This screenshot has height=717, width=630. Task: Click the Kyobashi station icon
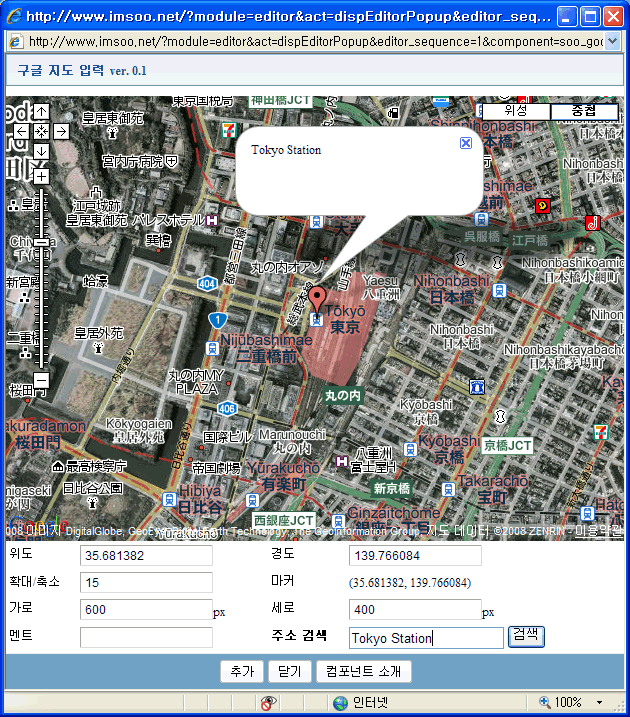coord(411,449)
